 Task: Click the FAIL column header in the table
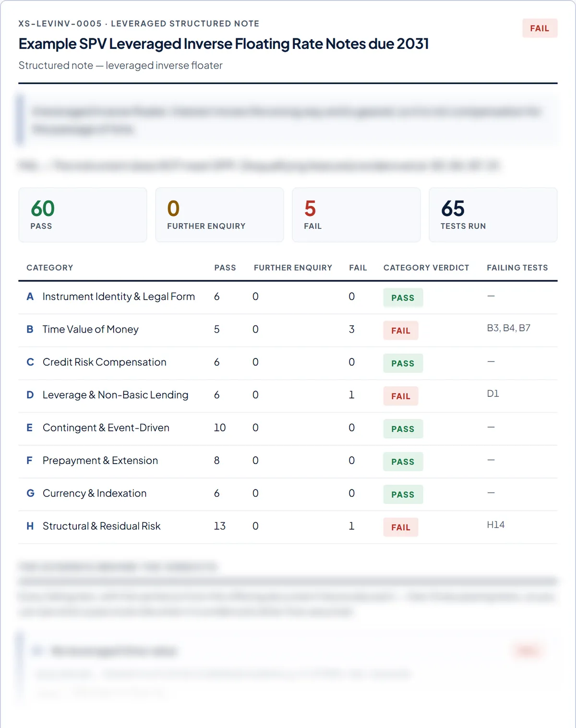coord(358,268)
